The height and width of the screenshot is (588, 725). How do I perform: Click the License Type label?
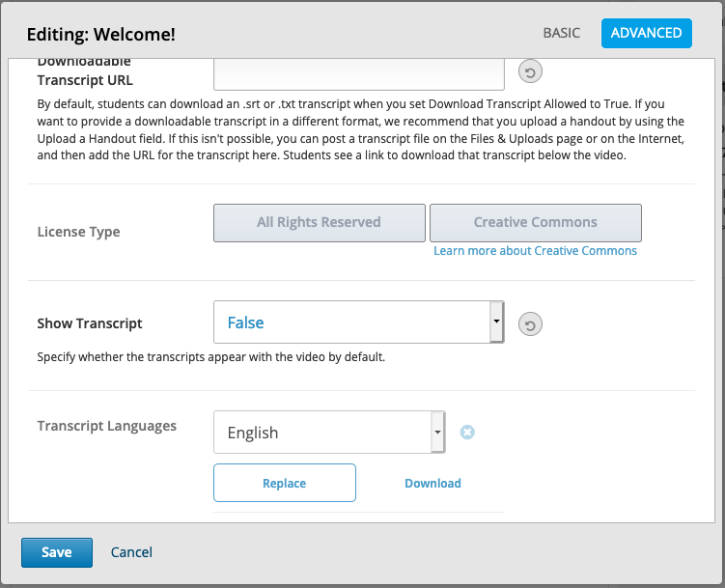pos(78,232)
